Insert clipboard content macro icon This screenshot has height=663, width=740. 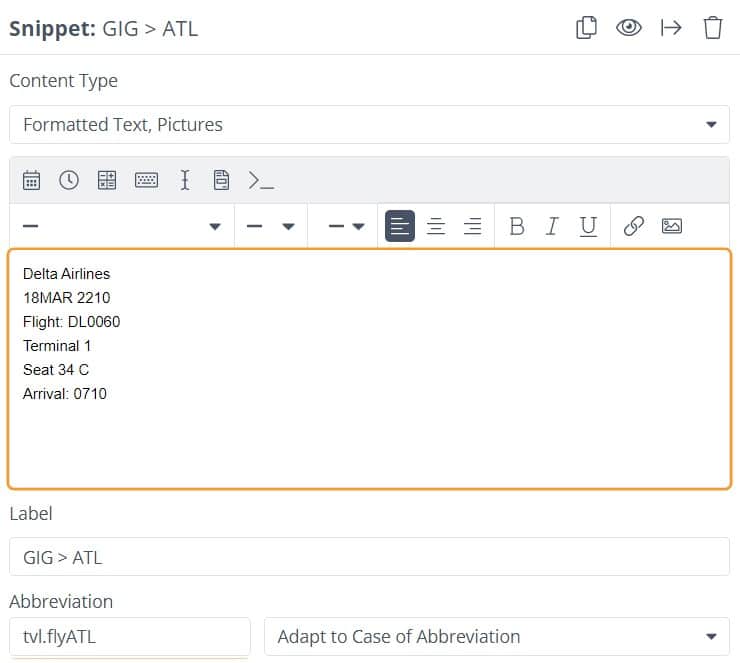coord(221,180)
